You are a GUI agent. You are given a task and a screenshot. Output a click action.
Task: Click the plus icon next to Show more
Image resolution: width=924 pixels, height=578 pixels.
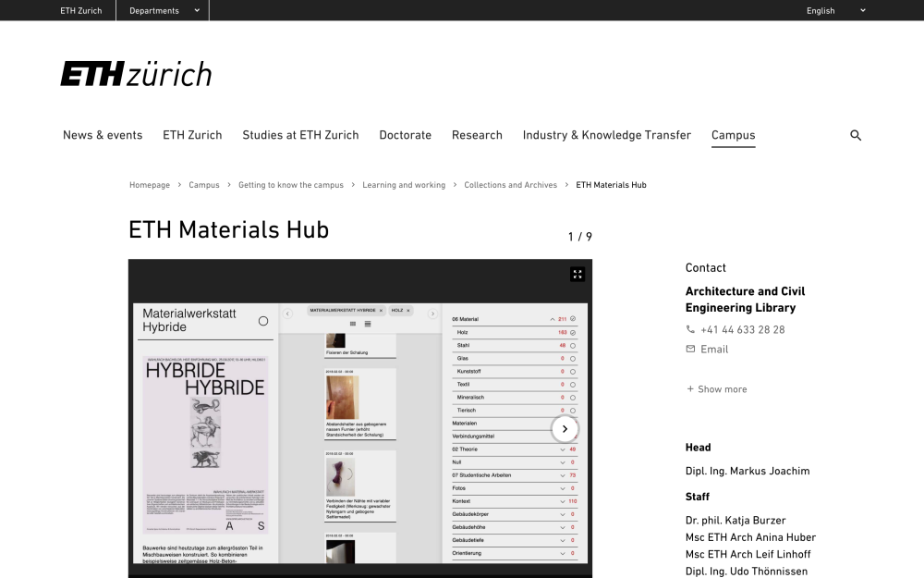(x=690, y=388)
